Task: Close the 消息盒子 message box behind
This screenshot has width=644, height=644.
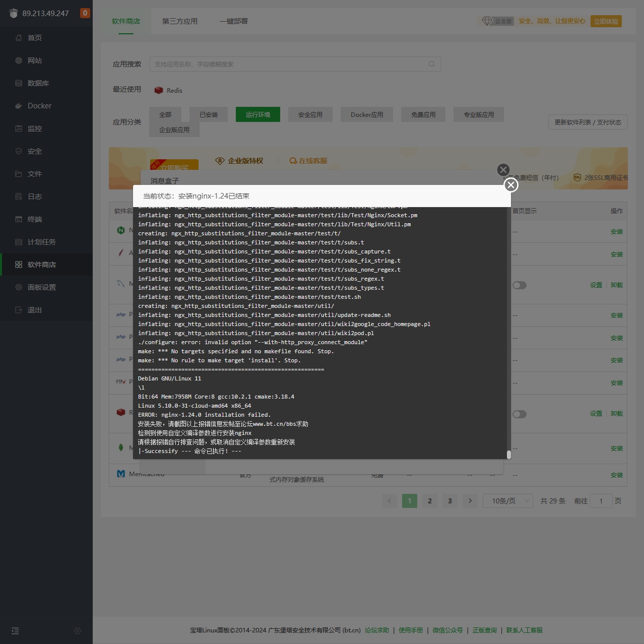Action: (503, 170)
